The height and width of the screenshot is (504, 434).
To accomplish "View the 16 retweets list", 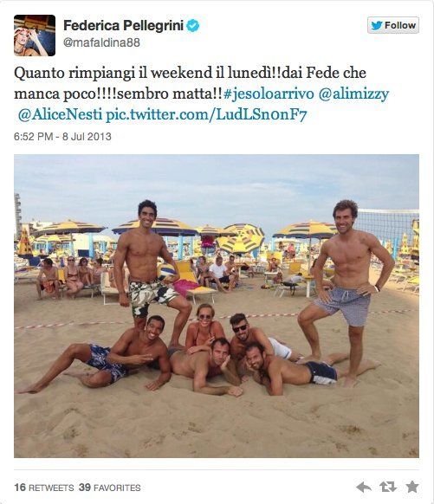I will coord(44,488).
